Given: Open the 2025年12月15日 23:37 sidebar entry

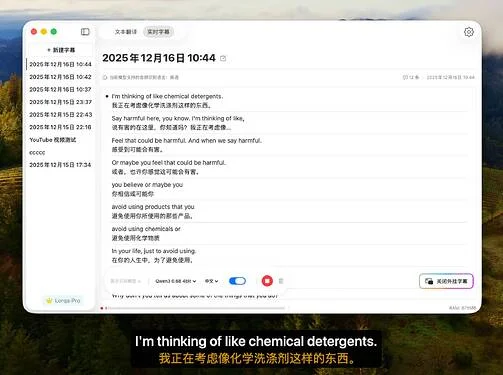Looking at the screenshot, I should (60, 102).
